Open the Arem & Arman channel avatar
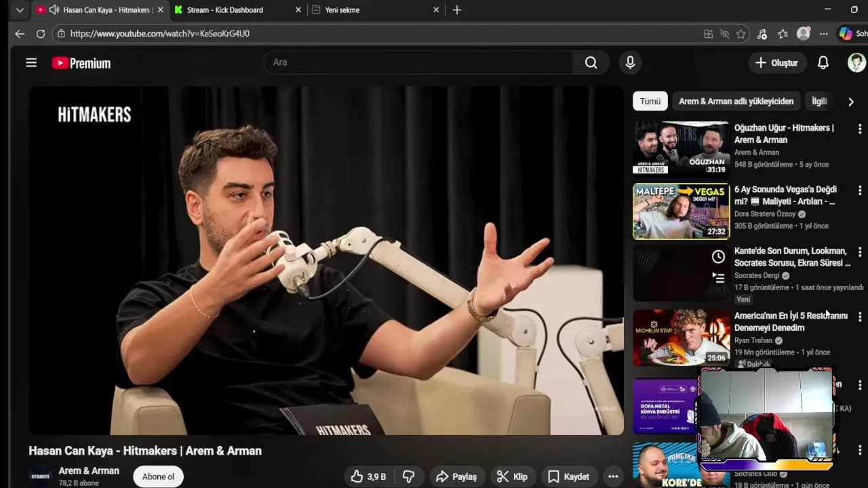This screenshot has height=488, width=868. point(41,476)
